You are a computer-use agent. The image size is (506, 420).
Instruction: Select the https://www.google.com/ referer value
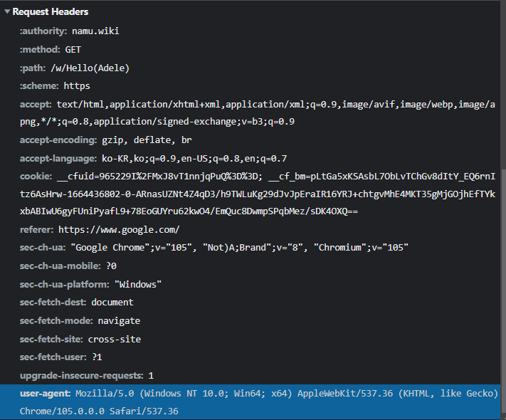[x=119, y=229]
